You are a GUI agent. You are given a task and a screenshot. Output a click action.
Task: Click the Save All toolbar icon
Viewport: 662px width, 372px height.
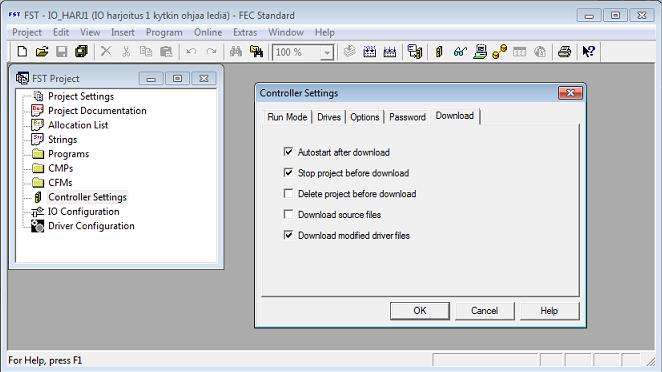click(x=81, y=52)
